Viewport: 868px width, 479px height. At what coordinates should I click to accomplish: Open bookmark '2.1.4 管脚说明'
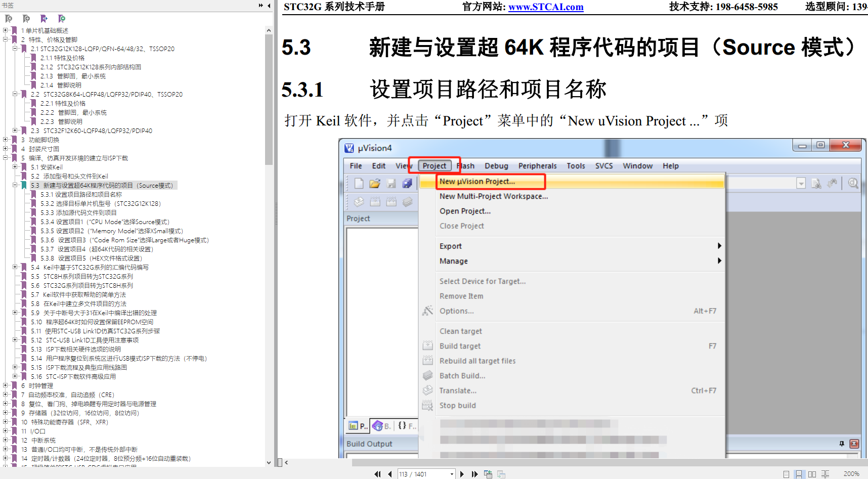[61, 85]
